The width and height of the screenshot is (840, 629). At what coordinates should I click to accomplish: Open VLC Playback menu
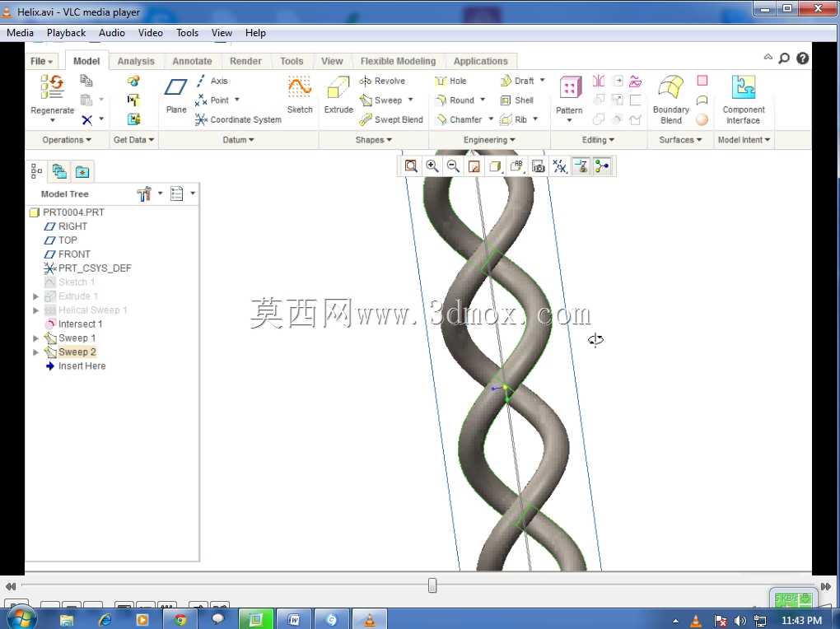[66, 33]
